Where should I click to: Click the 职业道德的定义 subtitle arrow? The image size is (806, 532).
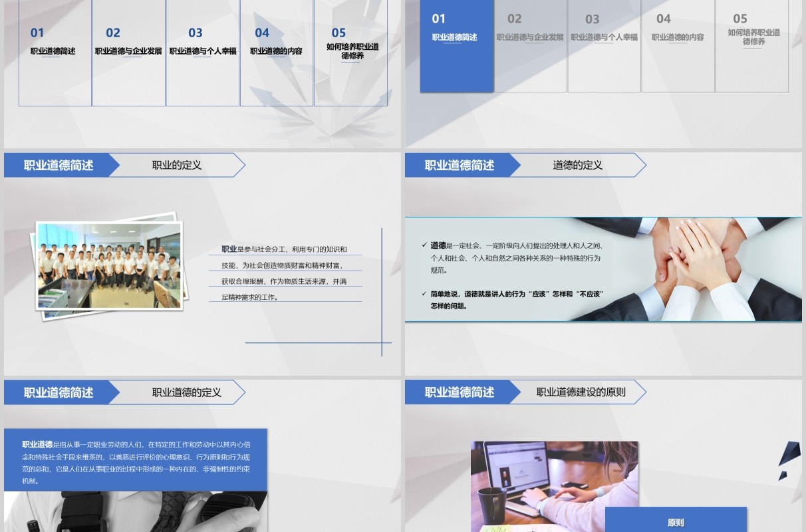point(177,392)
